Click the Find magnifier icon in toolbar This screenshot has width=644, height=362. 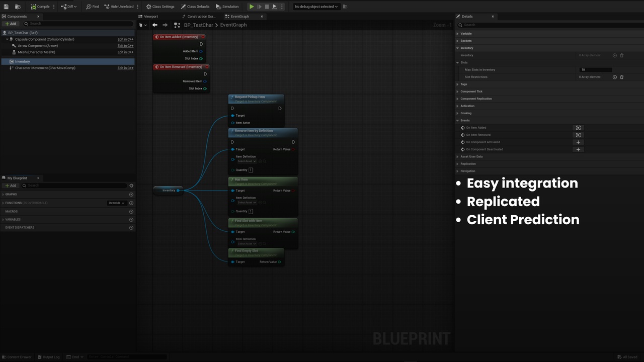click(x=89, y=7)
